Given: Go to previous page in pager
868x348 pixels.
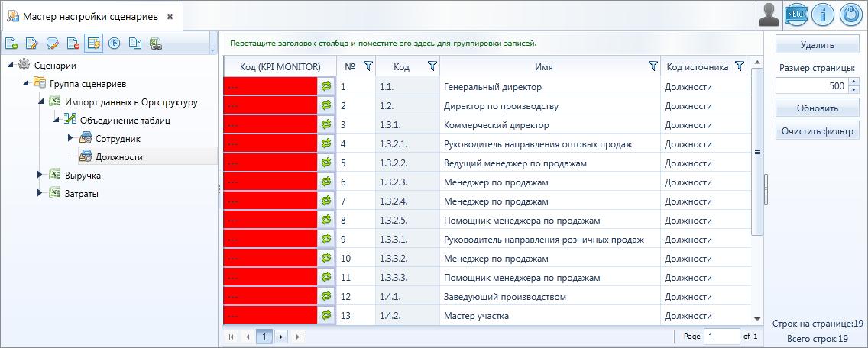Looking at the screenshot, I should pos(248,337).
